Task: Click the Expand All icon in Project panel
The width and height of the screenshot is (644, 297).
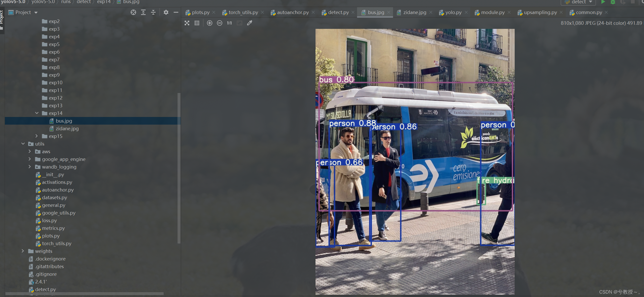Action: [143, 12]
